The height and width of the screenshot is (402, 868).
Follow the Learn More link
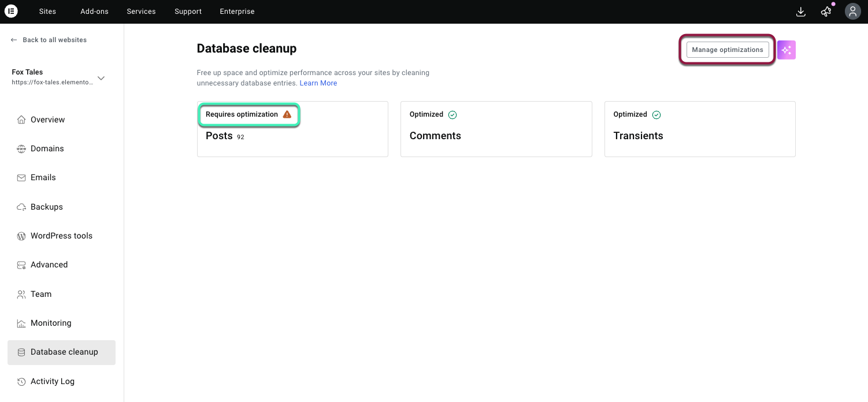pos(318,83)
